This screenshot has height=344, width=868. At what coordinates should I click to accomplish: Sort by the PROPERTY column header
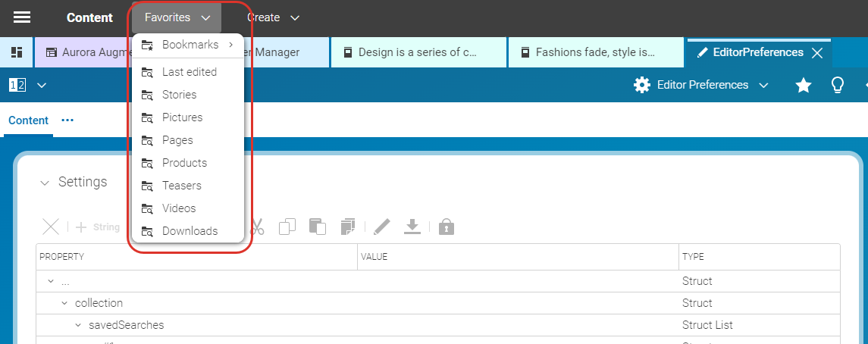(196, 257)
